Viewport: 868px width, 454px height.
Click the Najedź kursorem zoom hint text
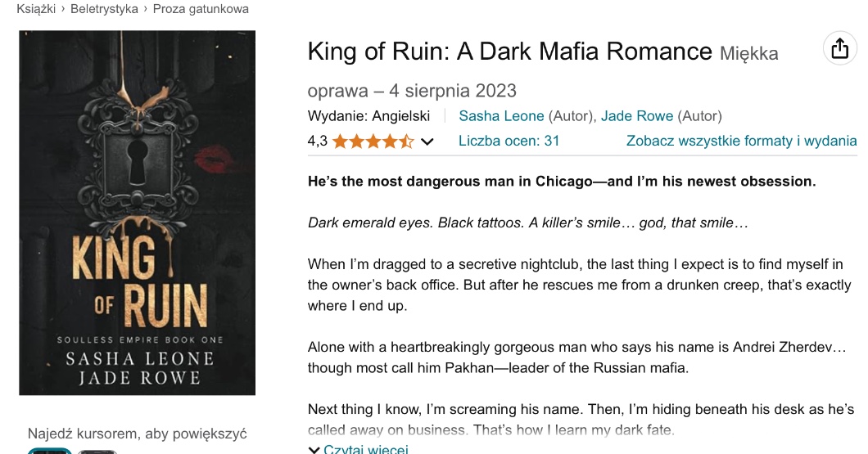coord(137,434)
